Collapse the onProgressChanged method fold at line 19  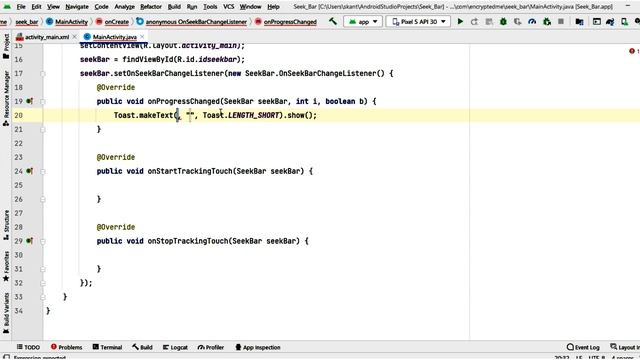(43, 102)
